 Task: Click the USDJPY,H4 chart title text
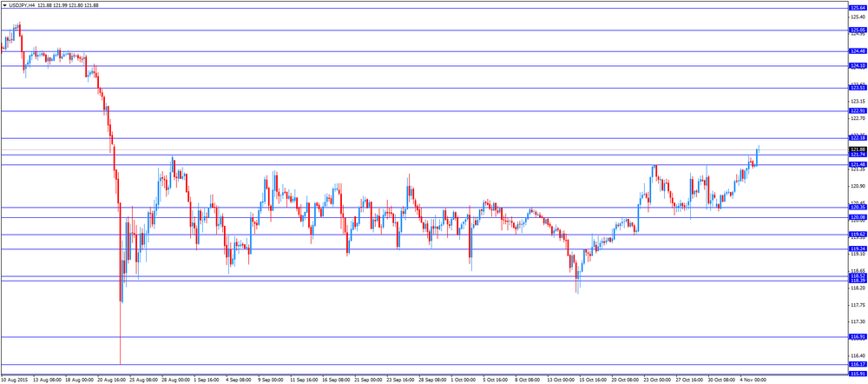(22, 5)
